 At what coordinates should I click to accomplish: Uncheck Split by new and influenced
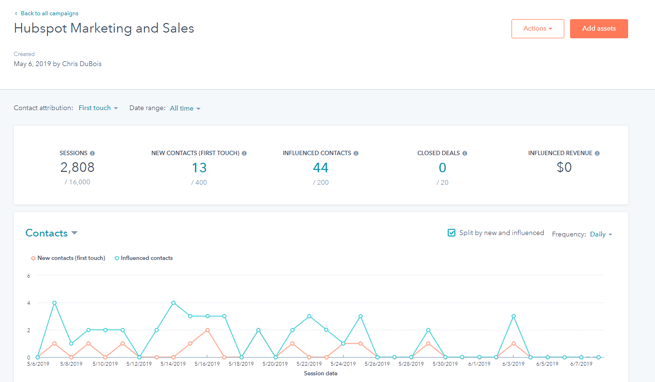click(451, 233)
